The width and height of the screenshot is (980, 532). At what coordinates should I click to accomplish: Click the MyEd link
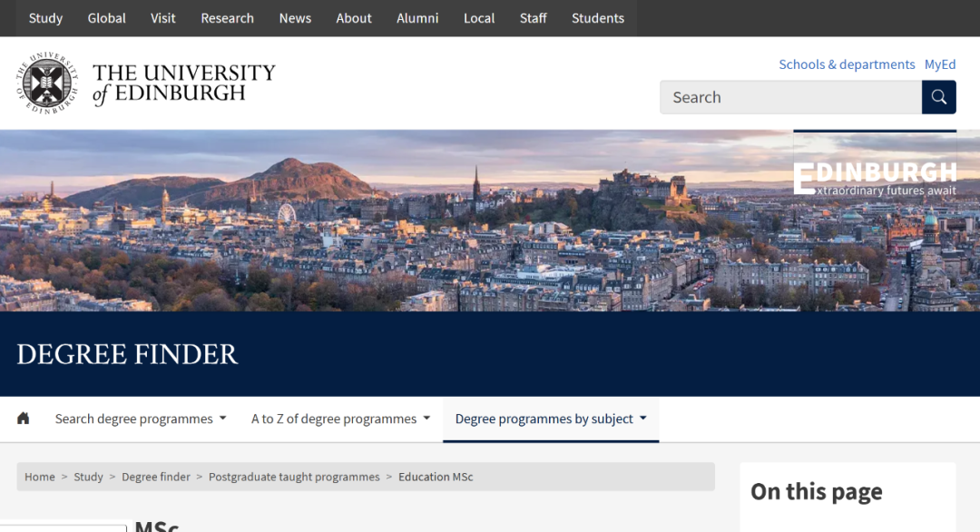click(x=940, y=64)
